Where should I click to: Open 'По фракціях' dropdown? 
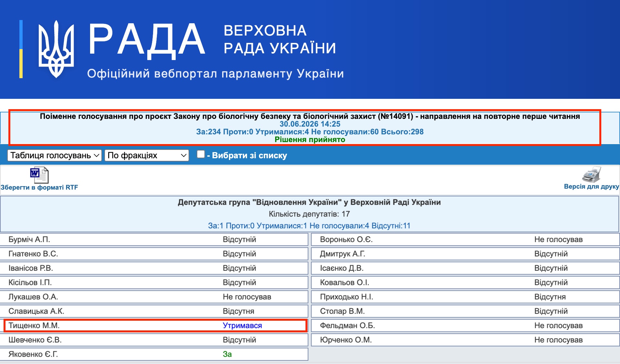pos(147,155)
